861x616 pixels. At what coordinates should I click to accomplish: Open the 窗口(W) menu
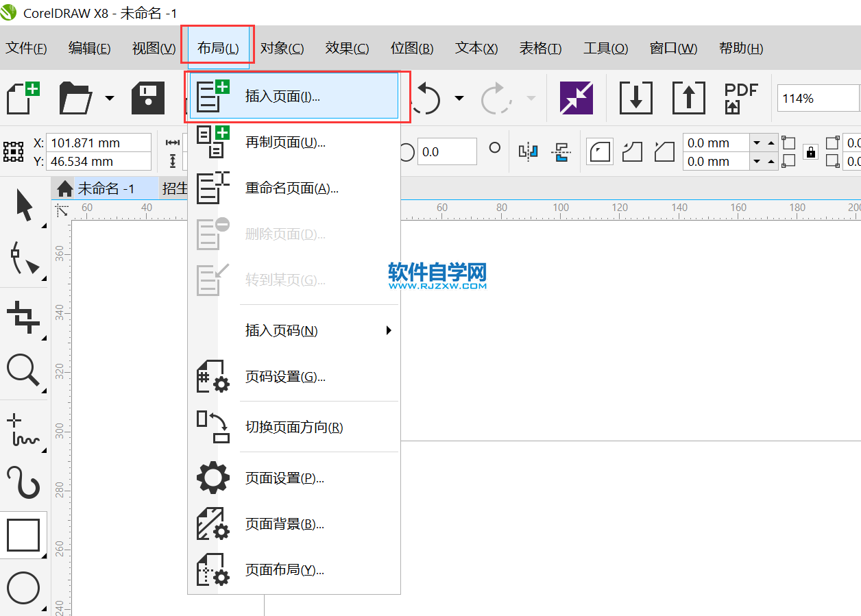tap(673, 48)
